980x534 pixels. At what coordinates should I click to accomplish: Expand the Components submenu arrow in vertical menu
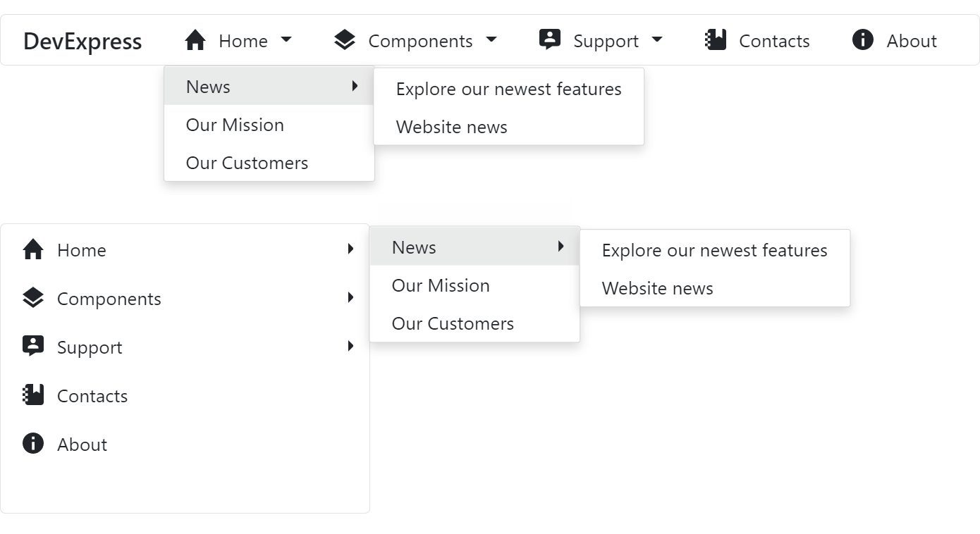[x=350, y=298]
